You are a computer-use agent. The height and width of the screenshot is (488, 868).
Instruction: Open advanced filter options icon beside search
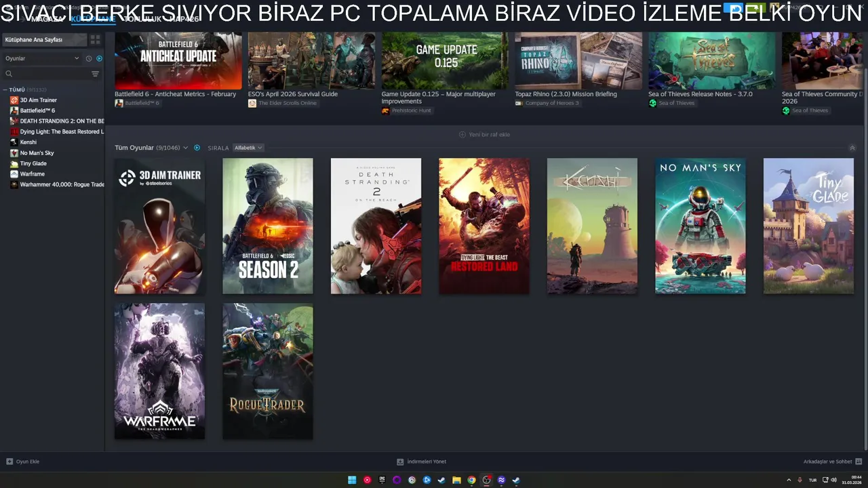click(x=95, y=74)
